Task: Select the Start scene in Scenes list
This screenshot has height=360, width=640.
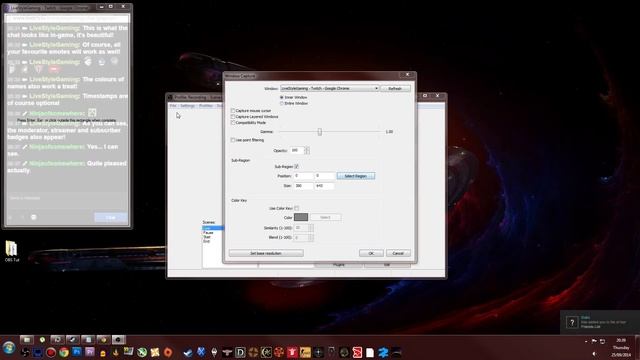Action: pos(207,237)
